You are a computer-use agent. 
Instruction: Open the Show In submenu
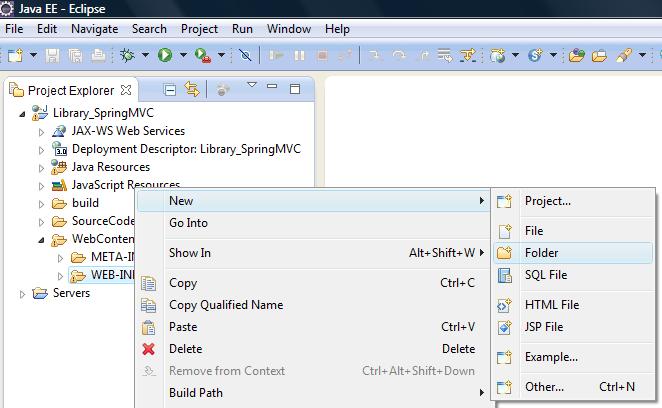click(314, 253)
